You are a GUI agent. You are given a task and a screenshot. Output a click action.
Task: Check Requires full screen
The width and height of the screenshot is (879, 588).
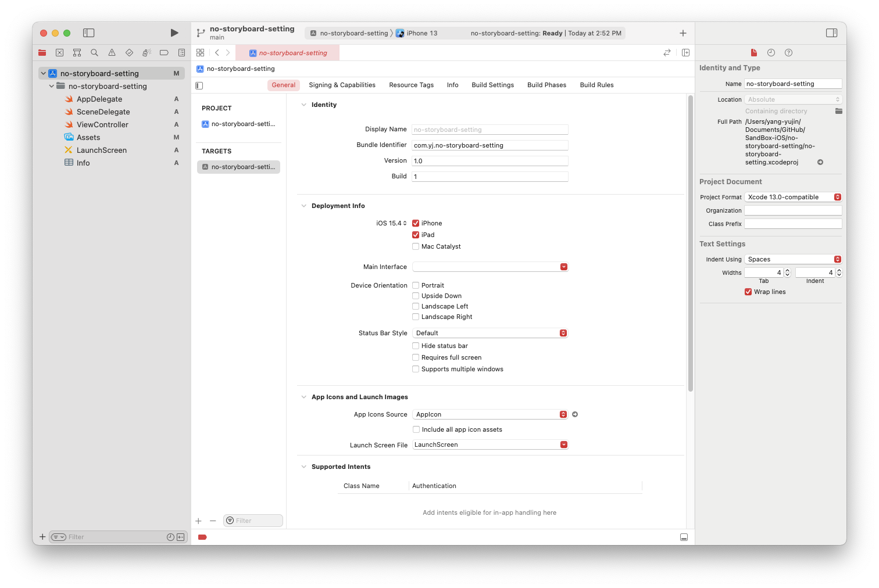click(416, 357)
